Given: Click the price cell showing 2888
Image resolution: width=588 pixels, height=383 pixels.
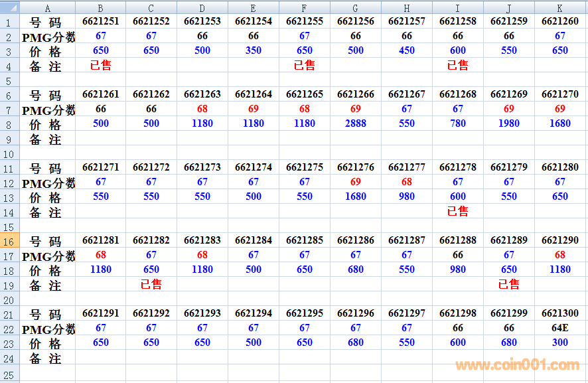Looking at the screenshot, I should 356,123.
